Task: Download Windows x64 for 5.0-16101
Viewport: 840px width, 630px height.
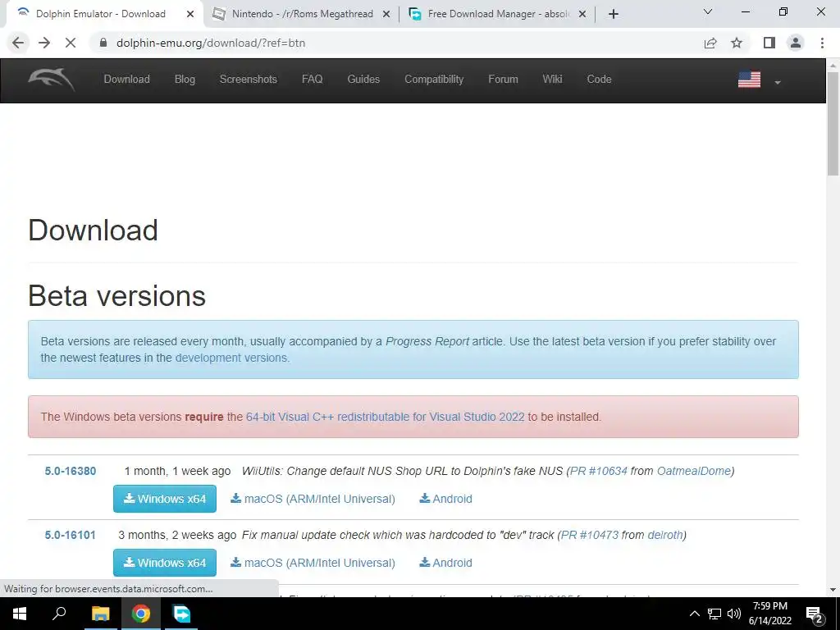Action: tap(164, 563)
